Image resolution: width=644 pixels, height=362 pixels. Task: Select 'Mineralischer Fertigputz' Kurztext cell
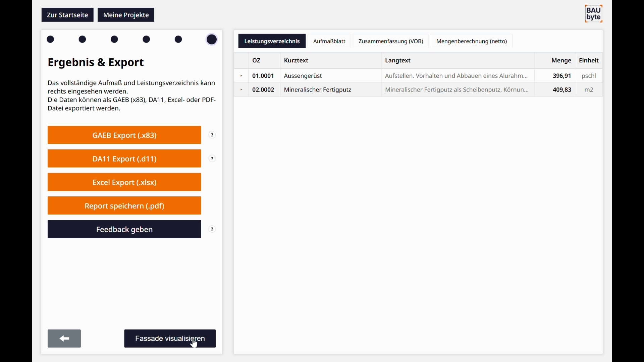pos(330,90)
